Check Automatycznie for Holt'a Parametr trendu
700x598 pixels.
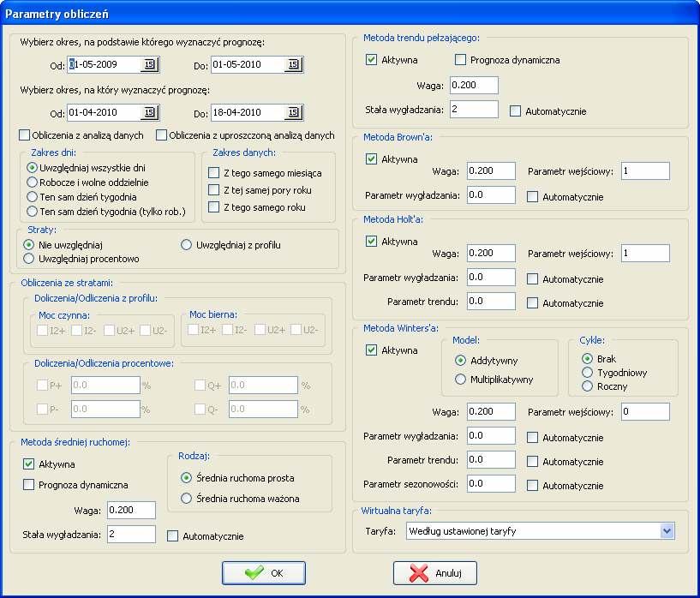click(x=532, y=303)
